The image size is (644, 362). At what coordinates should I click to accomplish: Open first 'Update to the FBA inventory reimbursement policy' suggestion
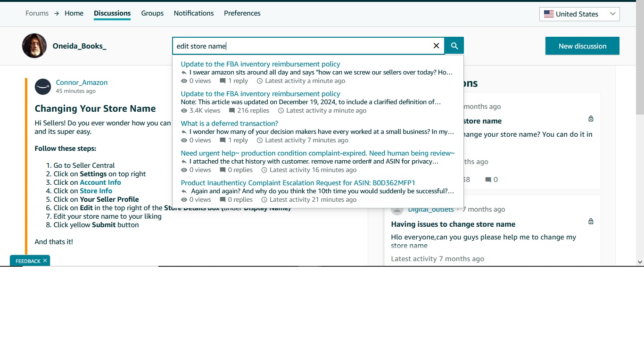click(x=260, y=64)
